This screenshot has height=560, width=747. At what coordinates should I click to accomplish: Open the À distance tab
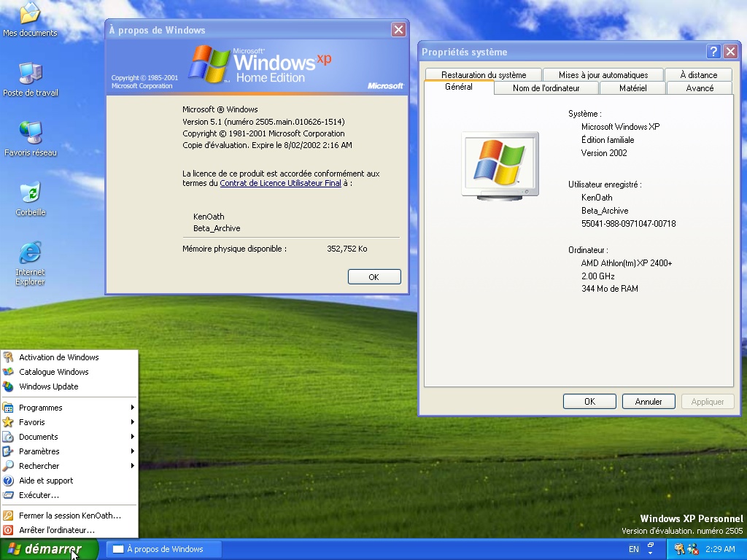[x=698, y=75]
